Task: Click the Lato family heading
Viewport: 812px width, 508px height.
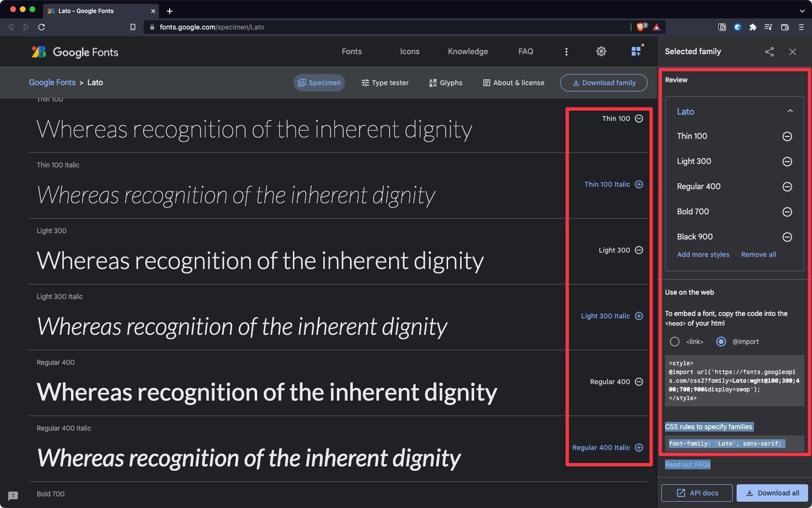Action: pyautogui.click(x=685, y=112)
